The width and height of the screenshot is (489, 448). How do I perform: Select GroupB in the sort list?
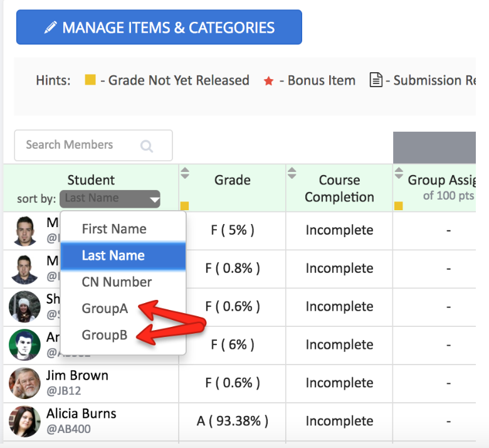[x=105, y=335]
